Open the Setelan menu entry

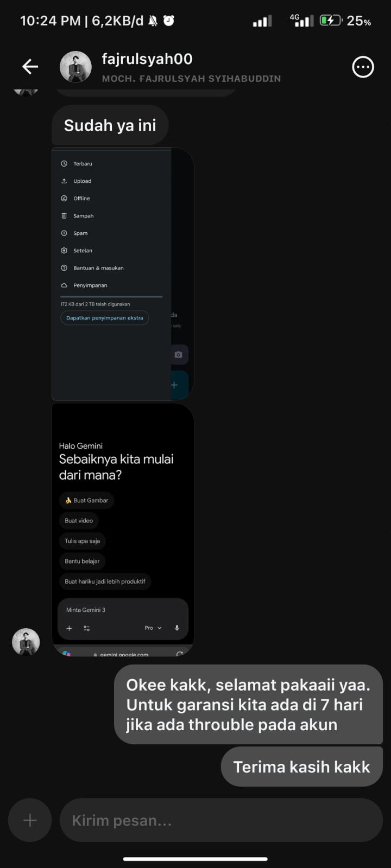pos(81,250)
